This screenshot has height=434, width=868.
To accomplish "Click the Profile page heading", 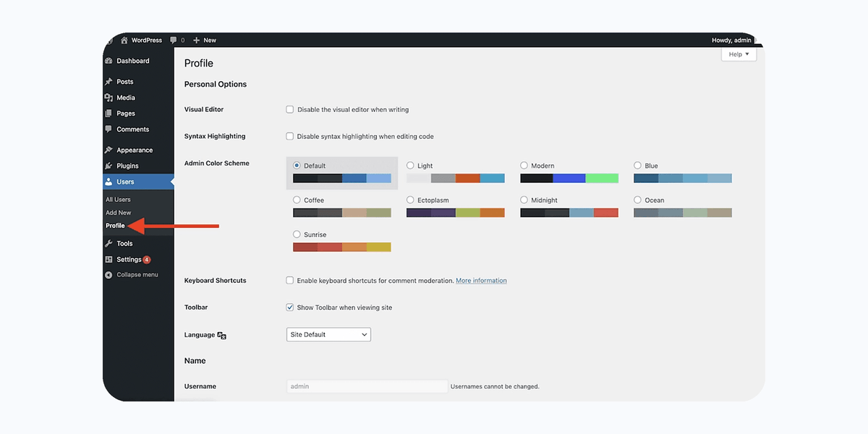I will pos(199,64).
